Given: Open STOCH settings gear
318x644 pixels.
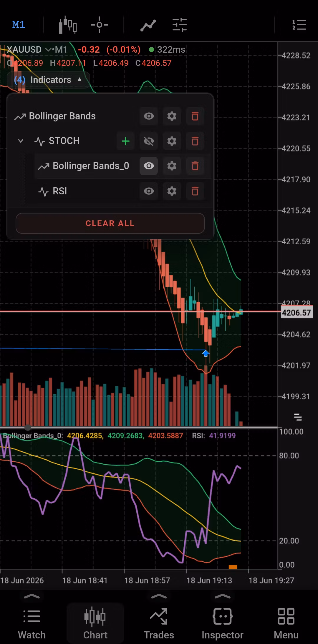Looking at the screenshot, I should coord(172,141).
